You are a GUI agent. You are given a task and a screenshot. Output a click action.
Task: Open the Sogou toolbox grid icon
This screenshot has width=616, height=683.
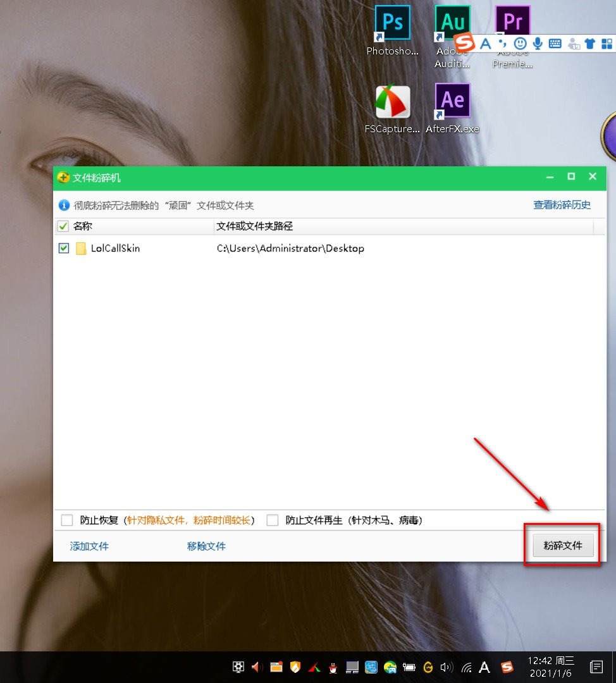coord(607,44)
